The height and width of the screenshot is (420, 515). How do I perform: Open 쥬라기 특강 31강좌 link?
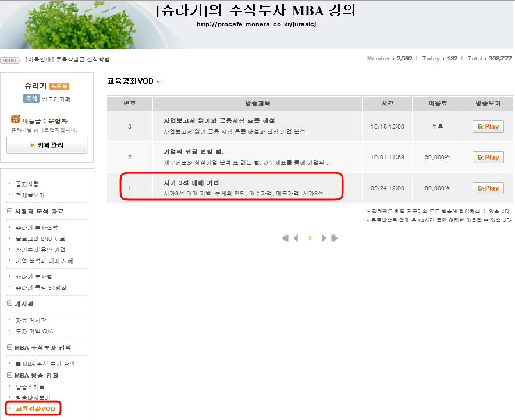41,287
